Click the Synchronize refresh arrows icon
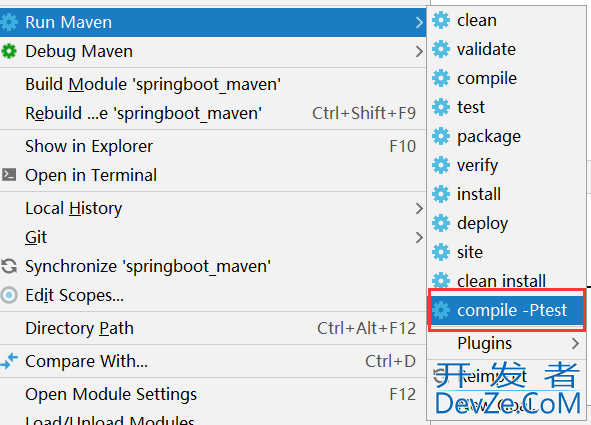Image resolution: width=591 pixels, height=425 pixels. (x=9, y=266)
